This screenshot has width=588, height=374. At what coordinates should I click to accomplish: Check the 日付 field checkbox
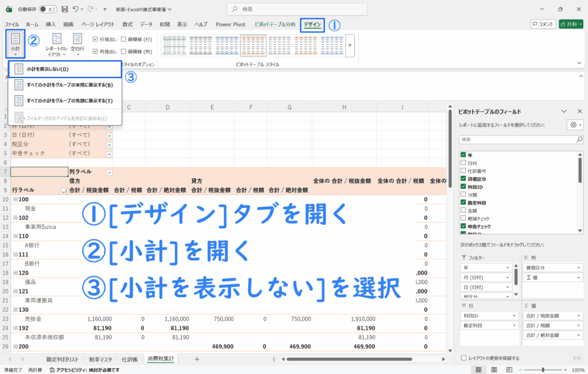coord(463,163)
